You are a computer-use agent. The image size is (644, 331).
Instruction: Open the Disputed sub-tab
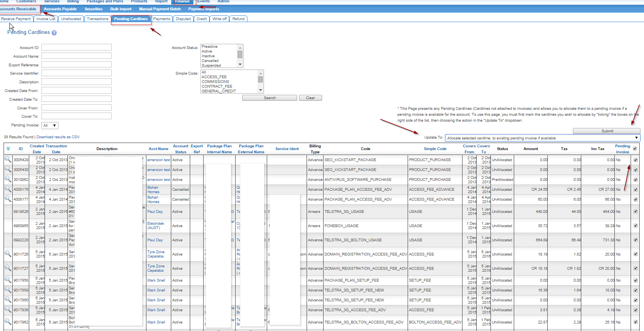(x=183, y=19)
